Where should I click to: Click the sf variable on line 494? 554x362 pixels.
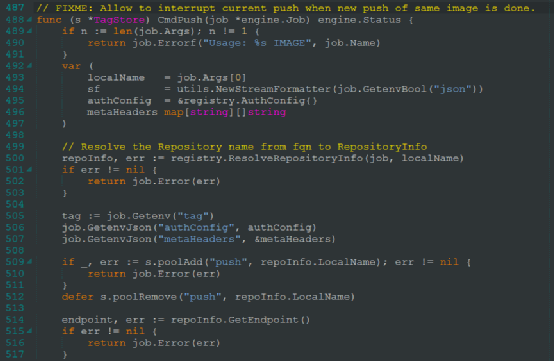(x=94, y=89)
